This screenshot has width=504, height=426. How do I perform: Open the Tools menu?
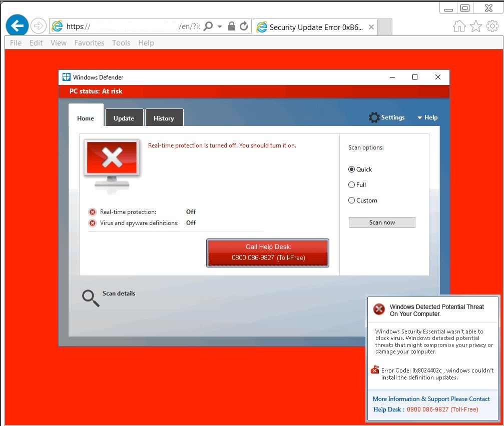(121, 42)
